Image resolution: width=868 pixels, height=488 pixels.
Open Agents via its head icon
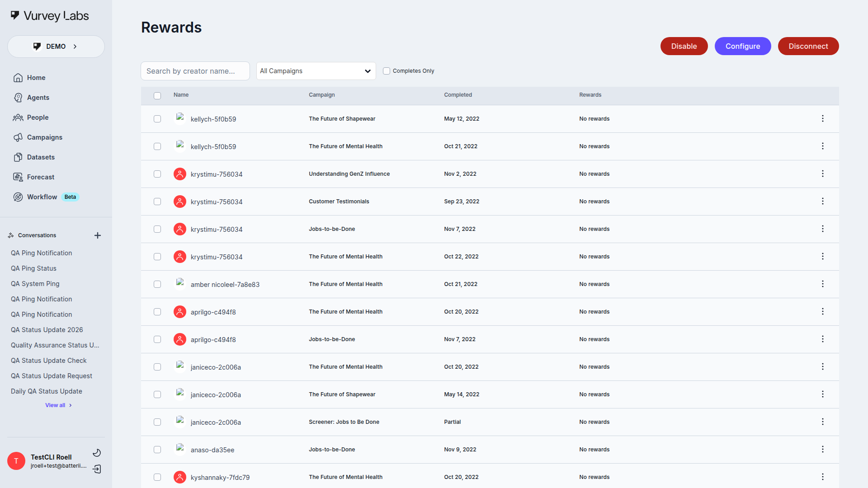click(18, 98)
